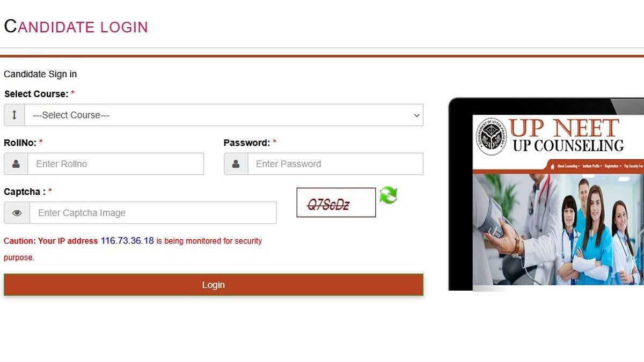Image resolution: width=644 pixels, height=362 pixels.
Task: Focus the Enter Rollno input field
Action: tap(116, 164)
